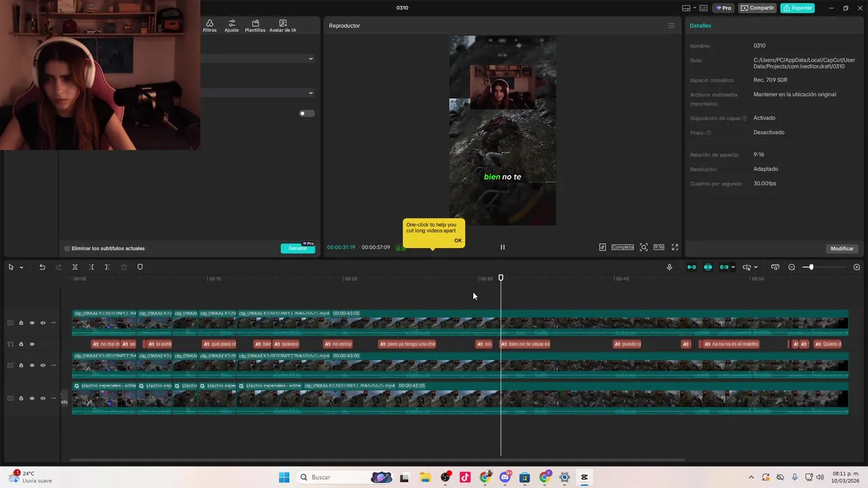Delete right of playhead trim tool
This screenshot has width=868, height=488.
coord(107,267)
